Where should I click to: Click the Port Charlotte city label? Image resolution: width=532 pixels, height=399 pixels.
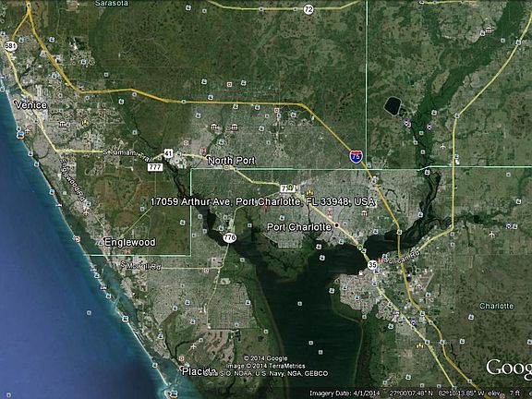tap(299, 227)
